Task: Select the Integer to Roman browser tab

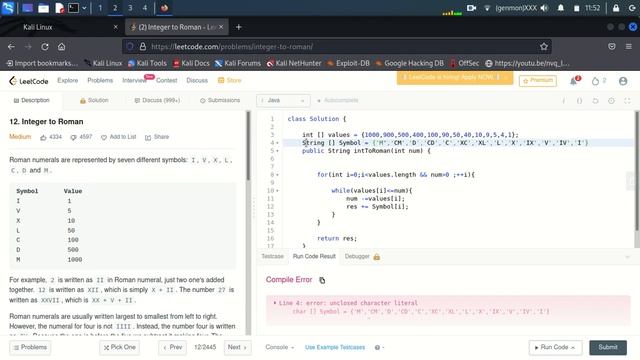Action: click(177, 27)
